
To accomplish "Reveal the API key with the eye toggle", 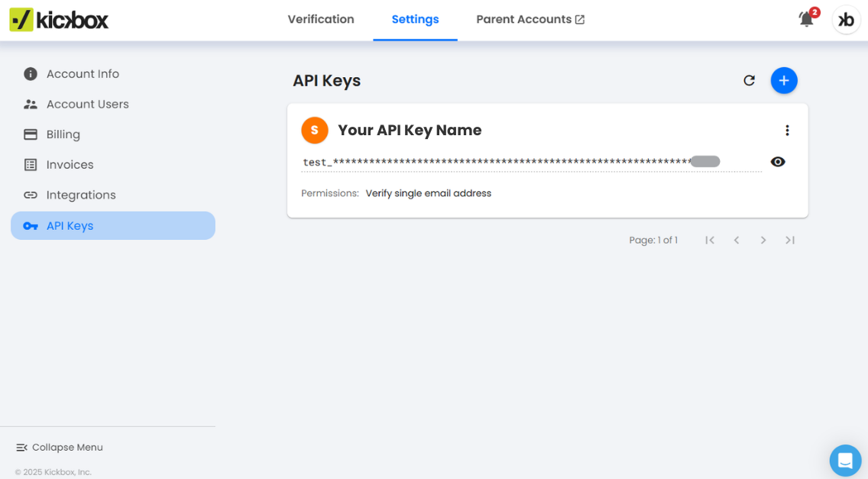I will (x=778, y=161).
